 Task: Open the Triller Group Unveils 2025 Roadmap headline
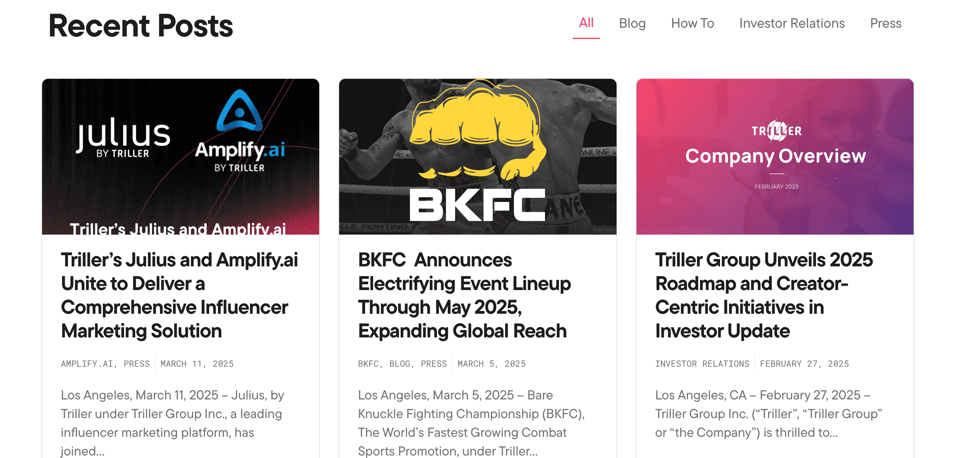coord(764,295)
